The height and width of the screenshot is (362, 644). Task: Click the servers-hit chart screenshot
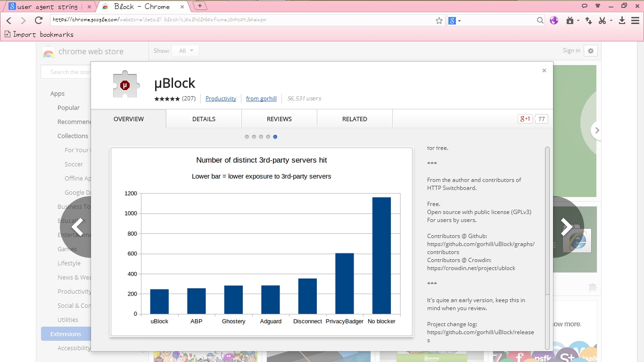coord(262,242)
